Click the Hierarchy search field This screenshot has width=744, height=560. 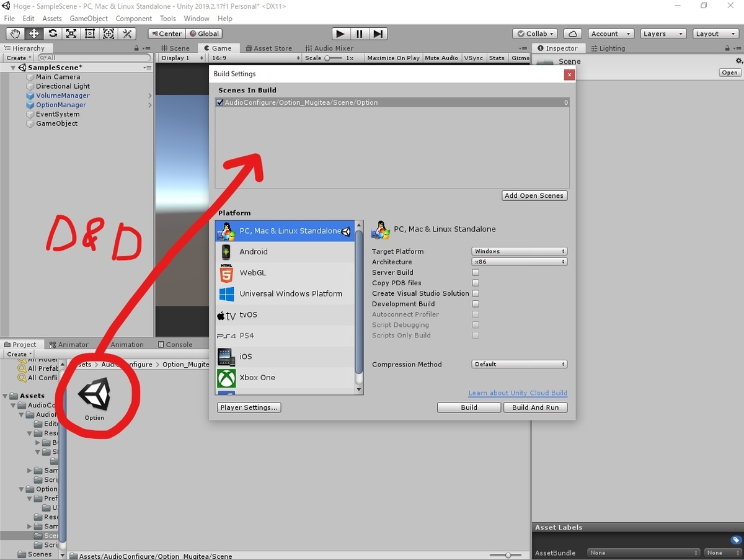point(94,58)
